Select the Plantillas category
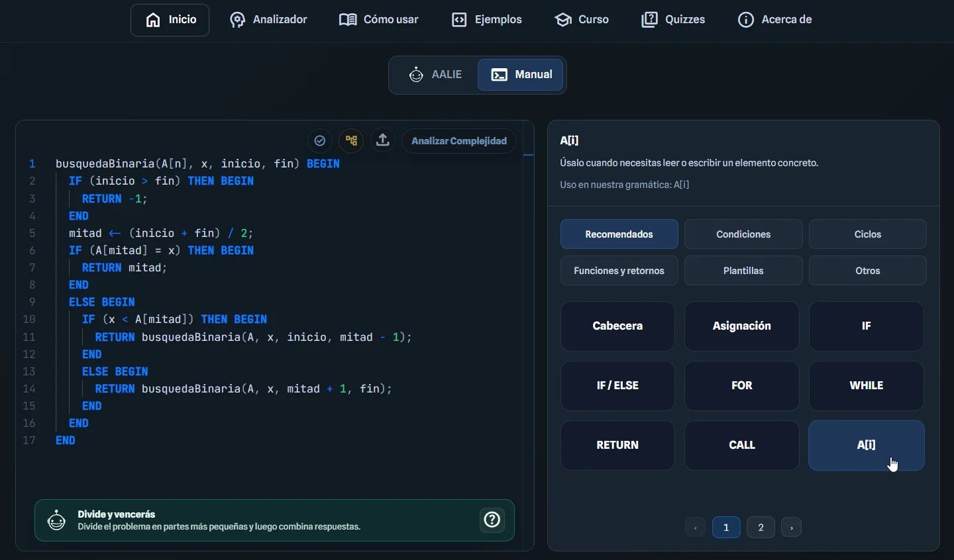 coord(744,271)
